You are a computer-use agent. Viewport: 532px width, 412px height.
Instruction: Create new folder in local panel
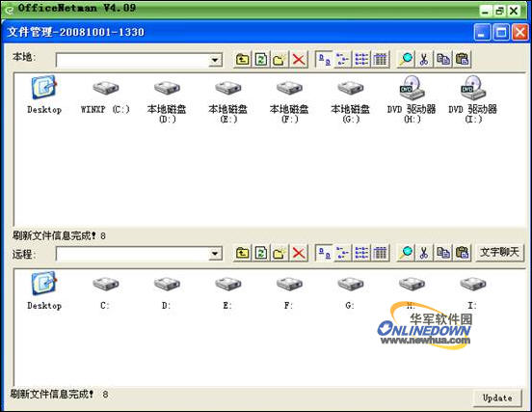point(279,60)
